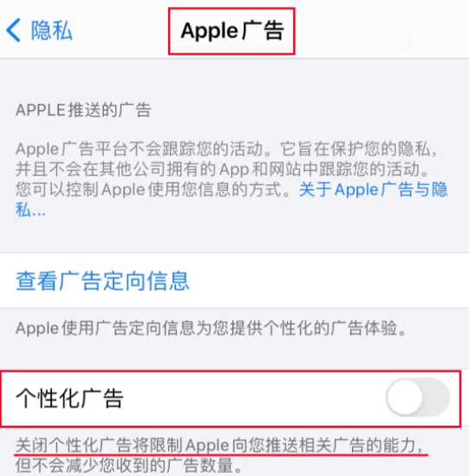Select the 个性化广告 row label

pos(70,398)
